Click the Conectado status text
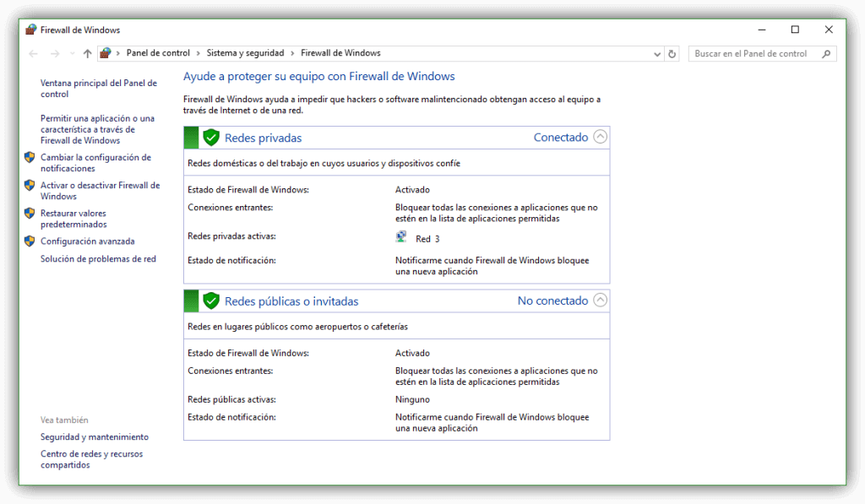Image resolution: width=865 pixels, height=504 pixels. pos(561,138)
